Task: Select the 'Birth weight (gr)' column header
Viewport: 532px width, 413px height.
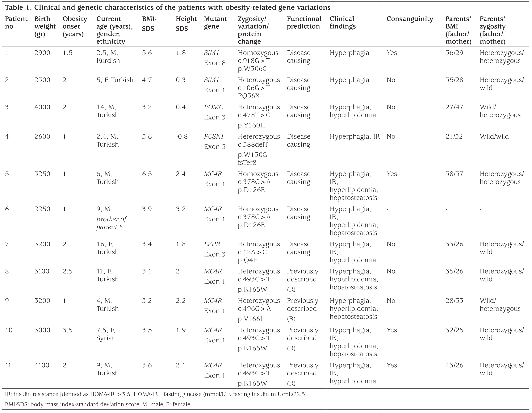Action: (45, 26)
